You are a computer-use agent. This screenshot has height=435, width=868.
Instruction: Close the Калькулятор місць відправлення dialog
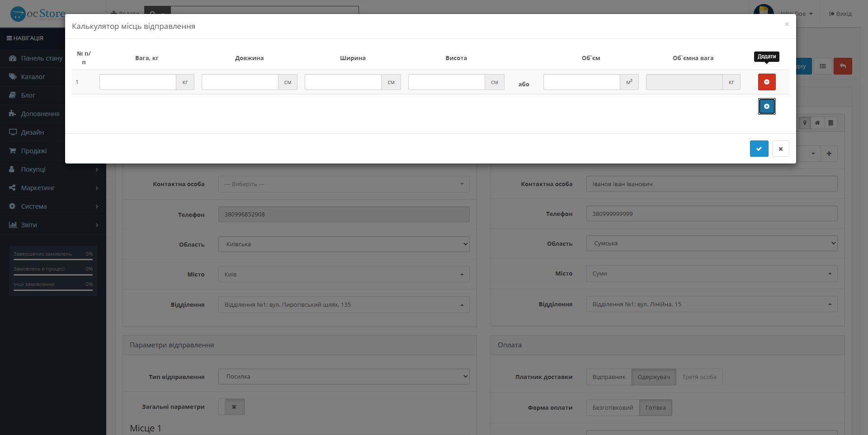click(787, 24)
